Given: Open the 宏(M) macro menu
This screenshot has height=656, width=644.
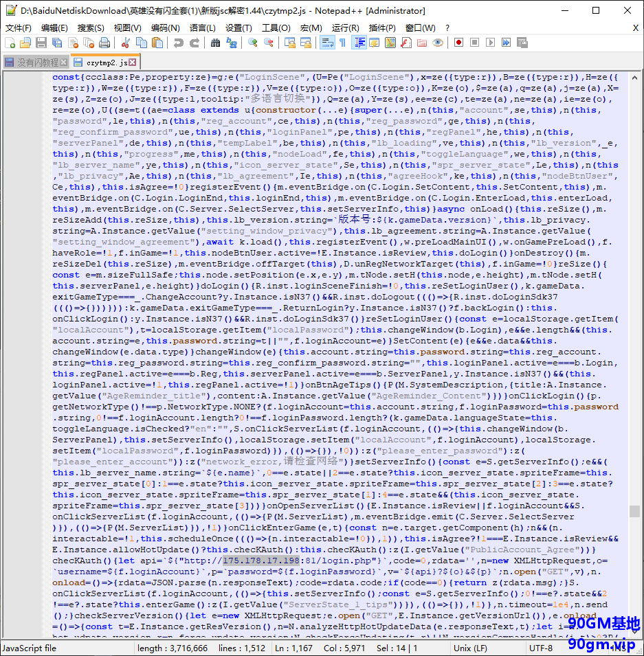Looking at the screenshot, I should (x=311, y=28).
